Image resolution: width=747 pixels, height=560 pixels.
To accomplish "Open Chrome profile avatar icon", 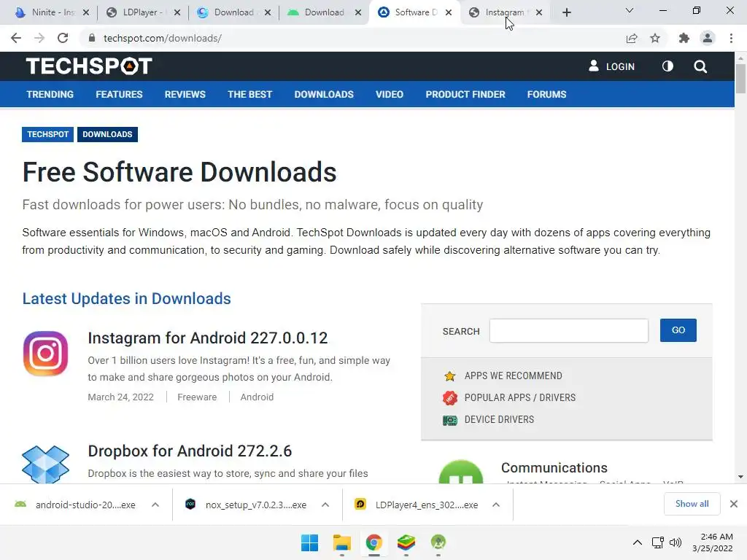I will (708, 38).
